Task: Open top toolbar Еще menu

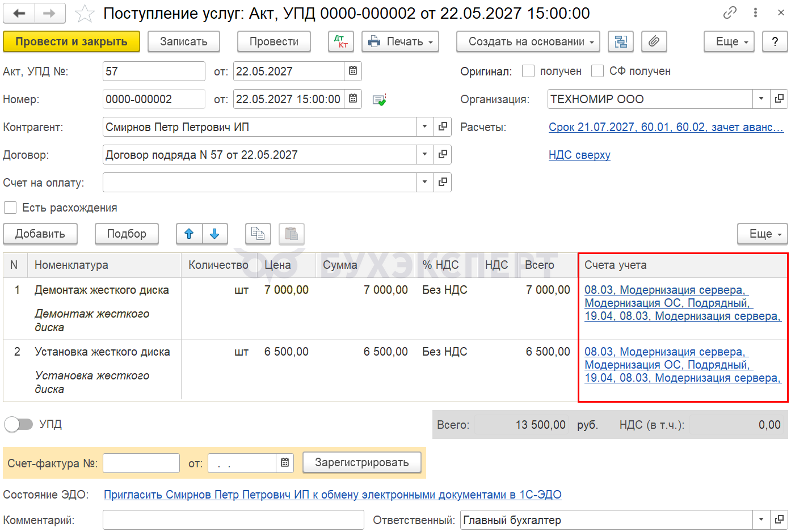Action: [x=729, y=41]
